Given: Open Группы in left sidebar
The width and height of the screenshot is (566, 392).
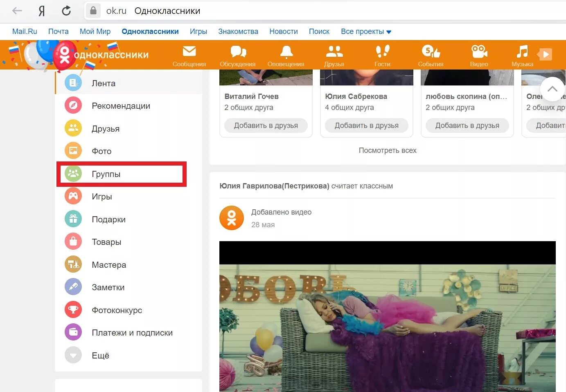Looking at the screenshot, I should (x=106, y=174).
